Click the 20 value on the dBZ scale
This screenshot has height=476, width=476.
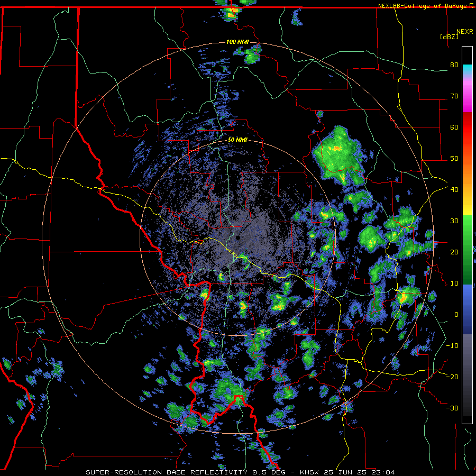click(454, 252)
